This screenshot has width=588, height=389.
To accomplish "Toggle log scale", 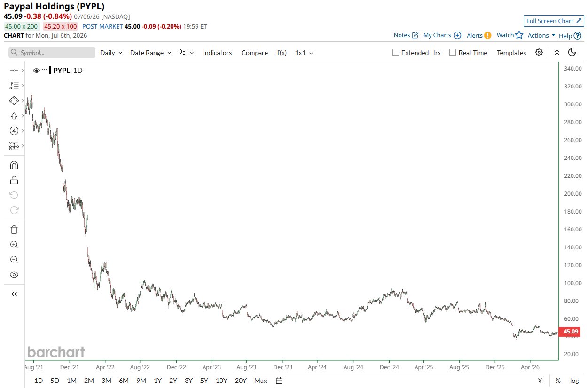I will 574,381.
